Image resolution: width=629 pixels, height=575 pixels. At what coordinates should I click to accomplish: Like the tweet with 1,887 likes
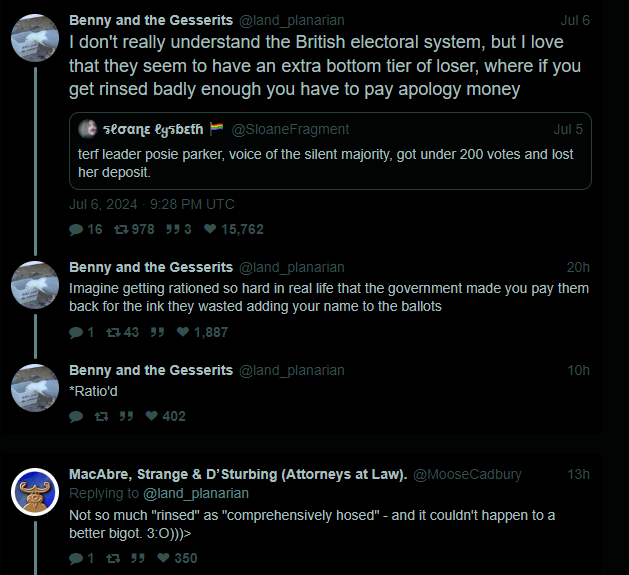(181, 332)
